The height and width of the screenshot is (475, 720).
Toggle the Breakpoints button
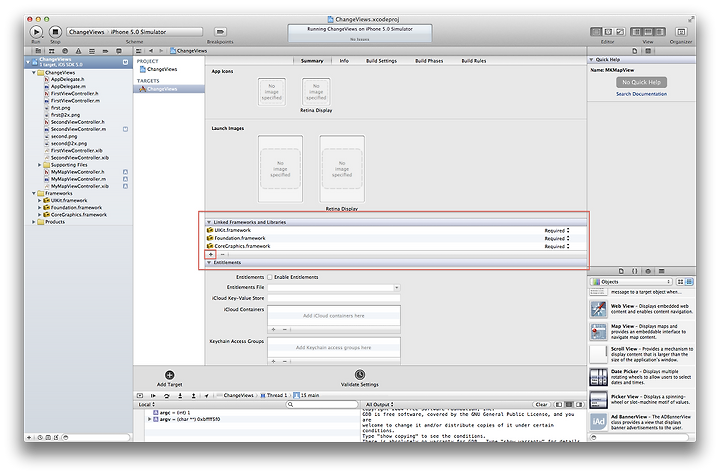coord(220,32)
